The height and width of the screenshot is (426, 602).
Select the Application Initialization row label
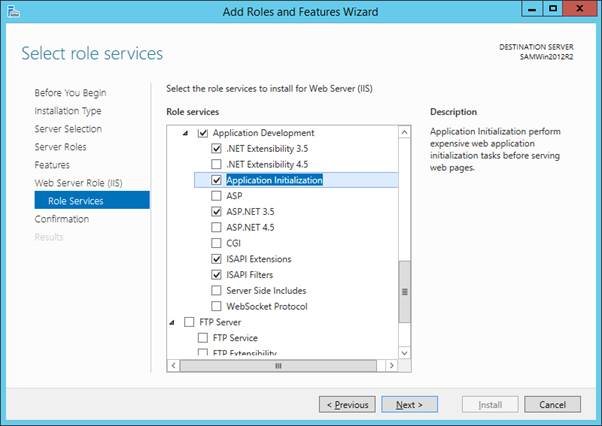(275, 180)
